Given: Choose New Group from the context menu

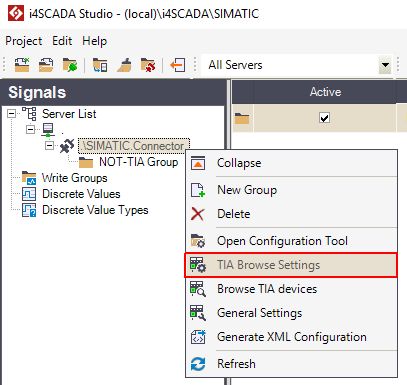Looking at the screenshot, I should click(291, 190).
